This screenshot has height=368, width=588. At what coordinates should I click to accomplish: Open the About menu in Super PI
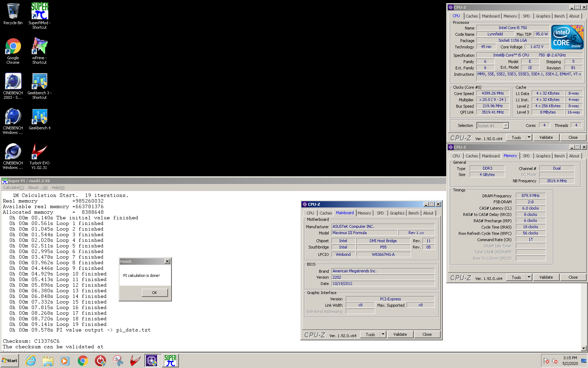point(38,188)
